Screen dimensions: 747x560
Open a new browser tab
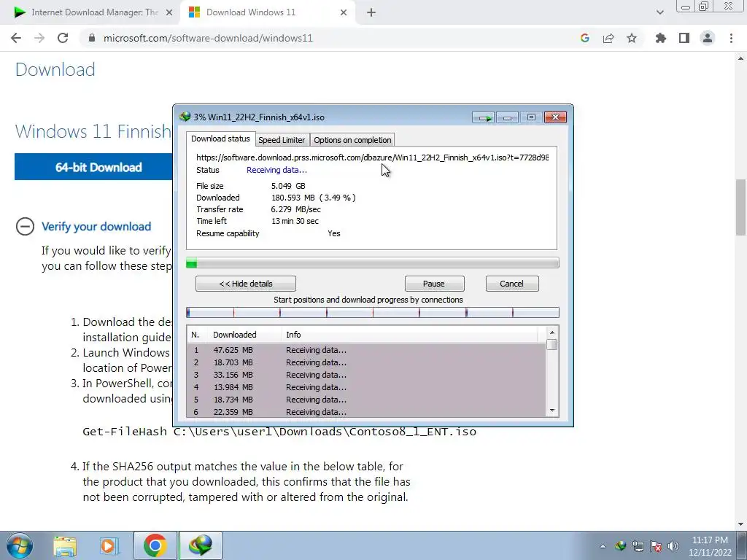[x=371, y=13]
